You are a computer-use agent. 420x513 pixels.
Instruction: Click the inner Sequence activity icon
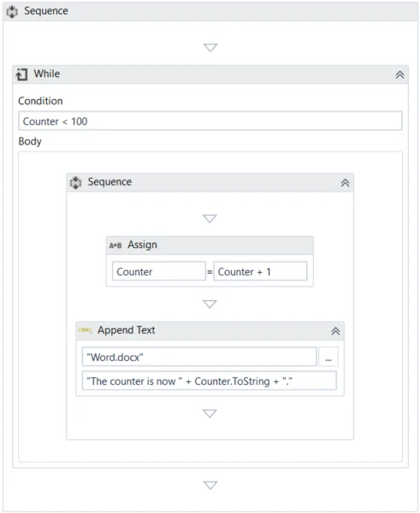click(x=75, y=183)
